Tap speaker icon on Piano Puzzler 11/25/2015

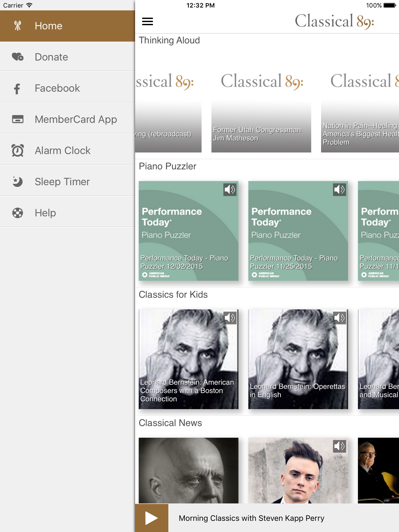[x=340, y=190]
